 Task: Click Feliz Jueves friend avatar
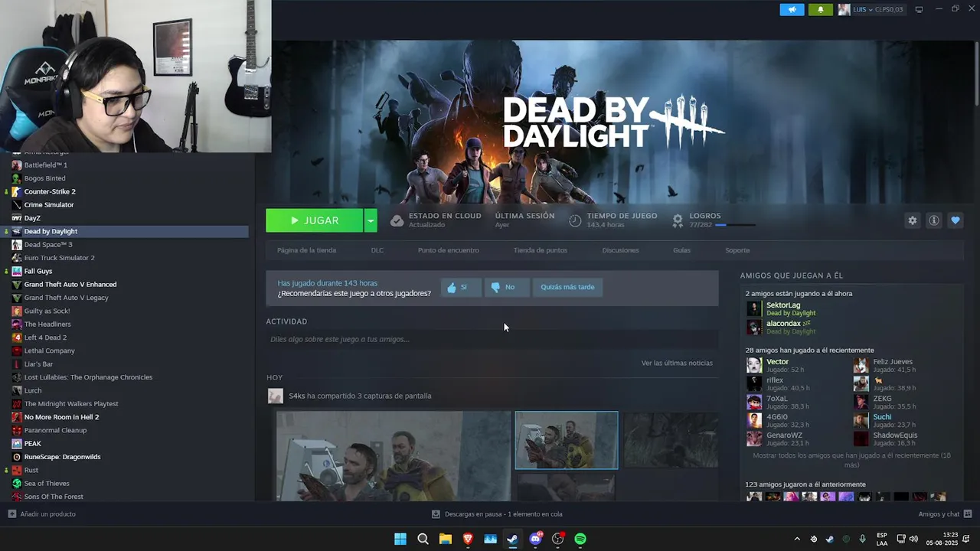tap(861, 365)
